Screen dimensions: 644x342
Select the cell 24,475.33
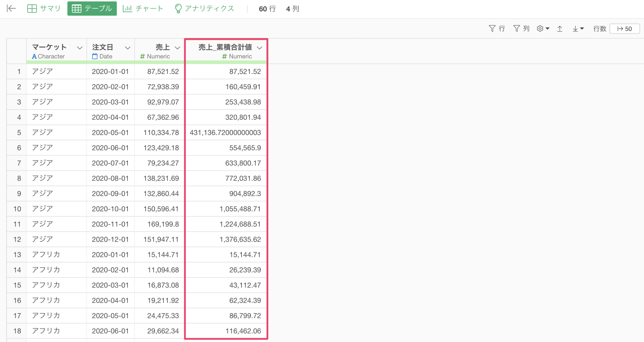point(160,316)
